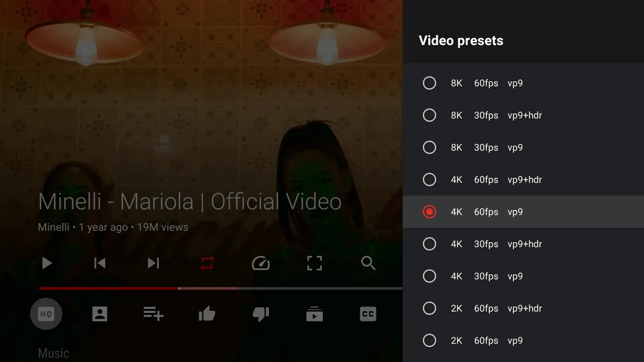Select 4K 30fps vp9 preset

523,276
